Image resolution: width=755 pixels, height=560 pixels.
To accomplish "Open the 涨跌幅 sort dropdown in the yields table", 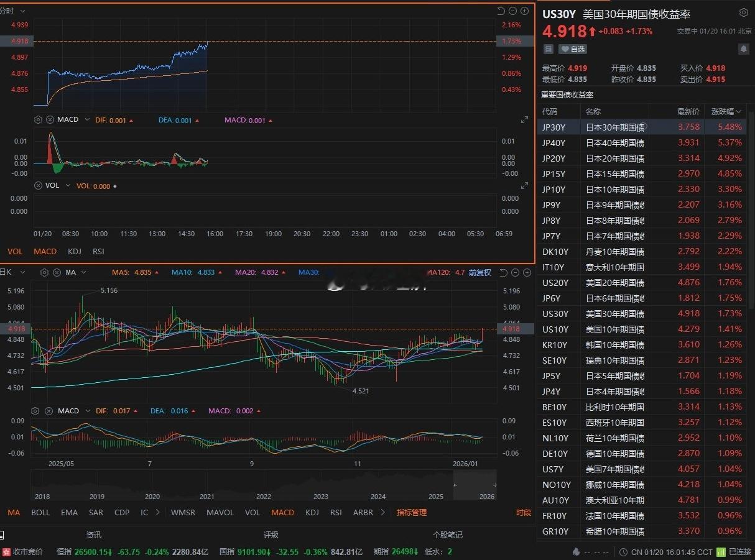I will pos(726,111).
